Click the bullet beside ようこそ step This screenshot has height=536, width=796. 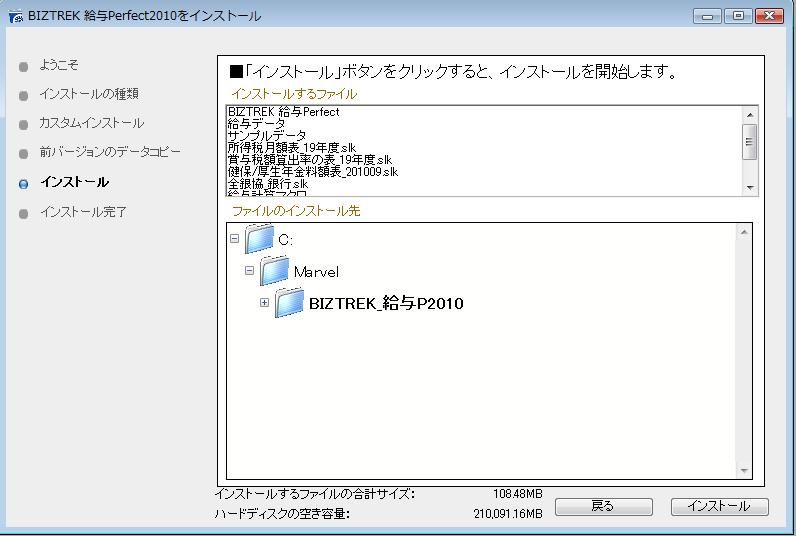(23, 66)
